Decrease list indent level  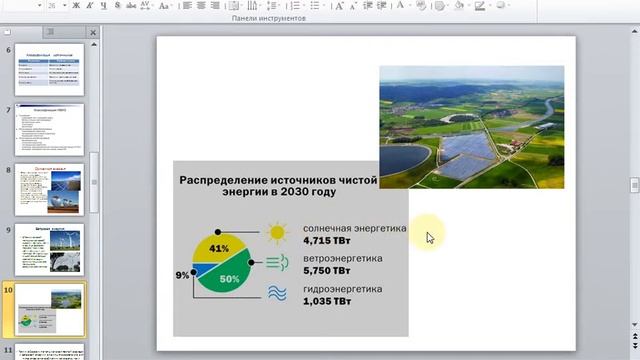367,5
